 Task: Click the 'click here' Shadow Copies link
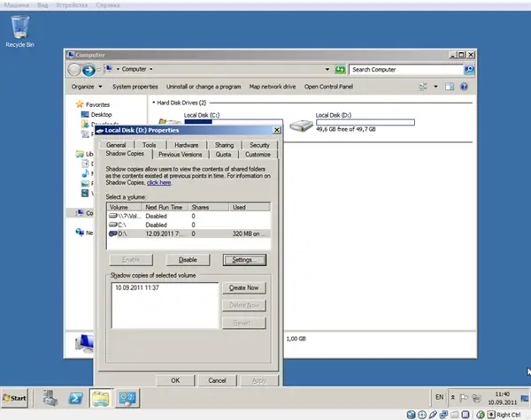click(158, 182)
